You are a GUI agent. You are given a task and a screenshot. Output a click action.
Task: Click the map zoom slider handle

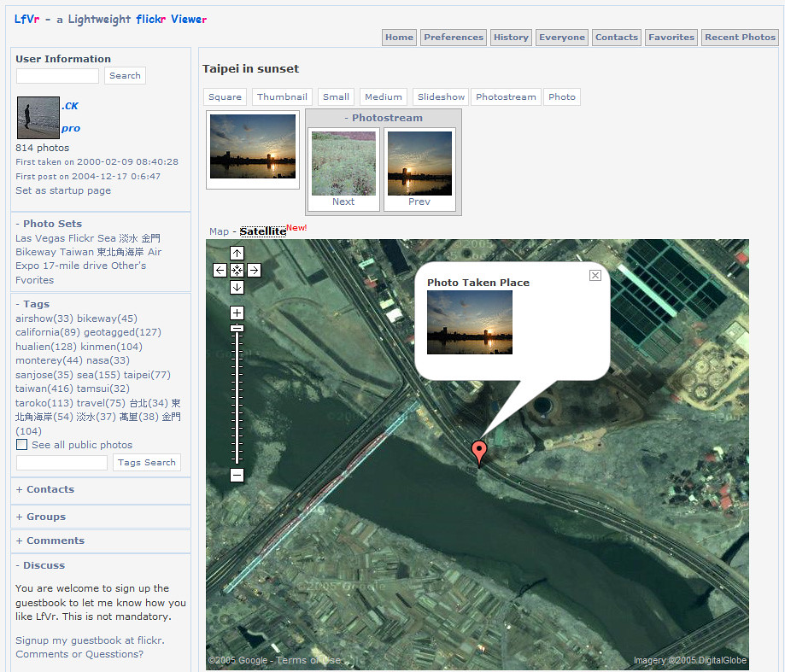pyautogui.click(x=237, y=328)
